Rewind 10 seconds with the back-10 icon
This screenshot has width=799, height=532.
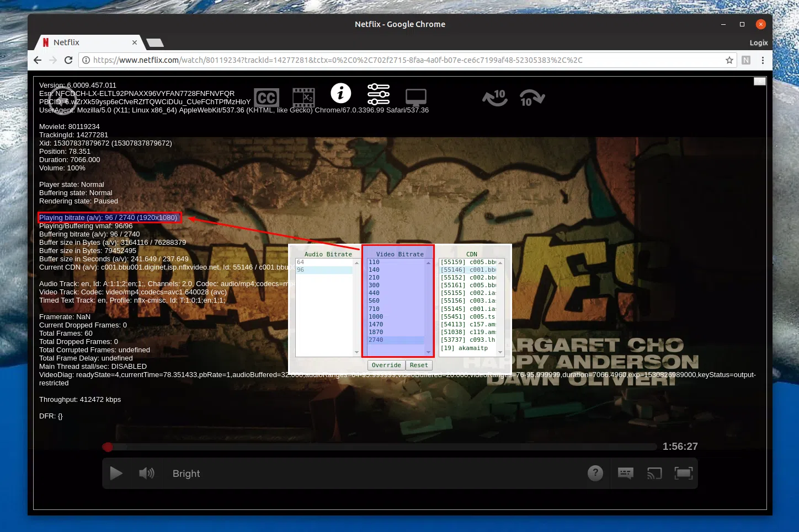click(x=493, y=98)
